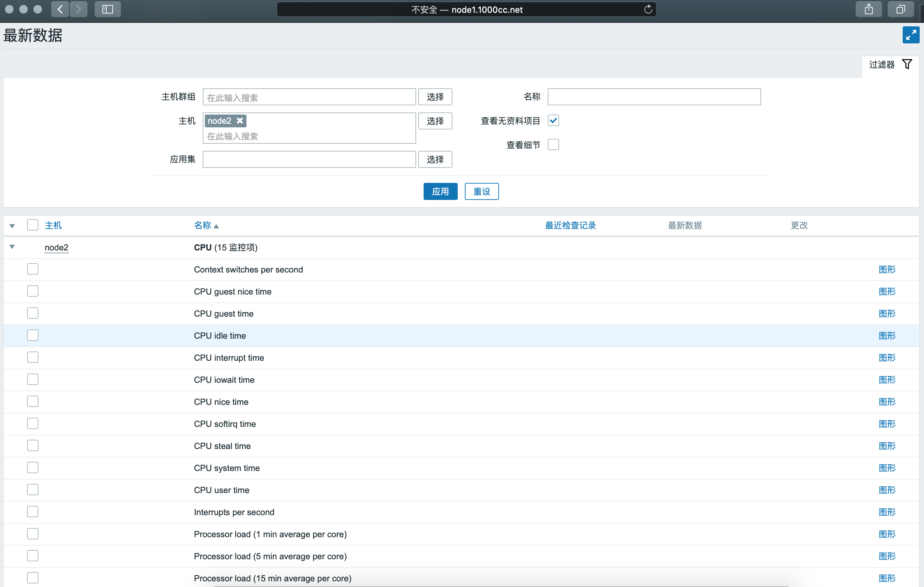Click the browser reload icon
The width and height of the screenshot is (924, 587).
tap(648, 9)
